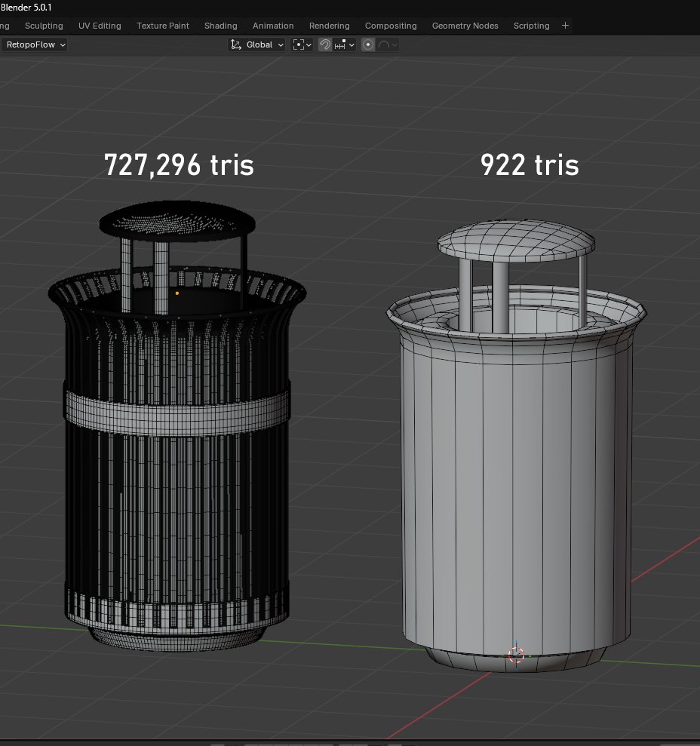Switch to the Scripting workspace tab
Screen dimensions: 700x746
531,26
